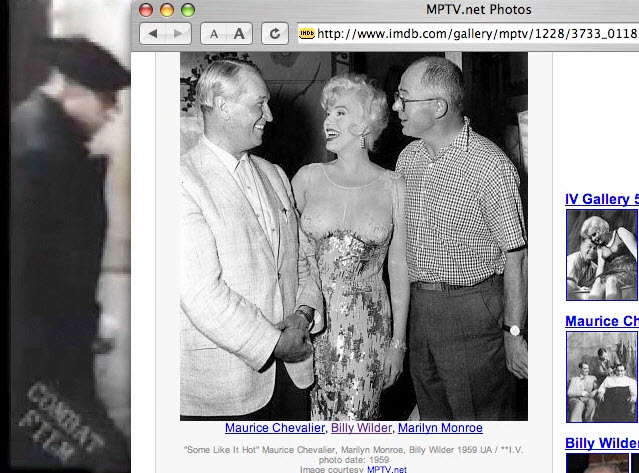Click the large black-and-white main photo

(x=353, y=235)
